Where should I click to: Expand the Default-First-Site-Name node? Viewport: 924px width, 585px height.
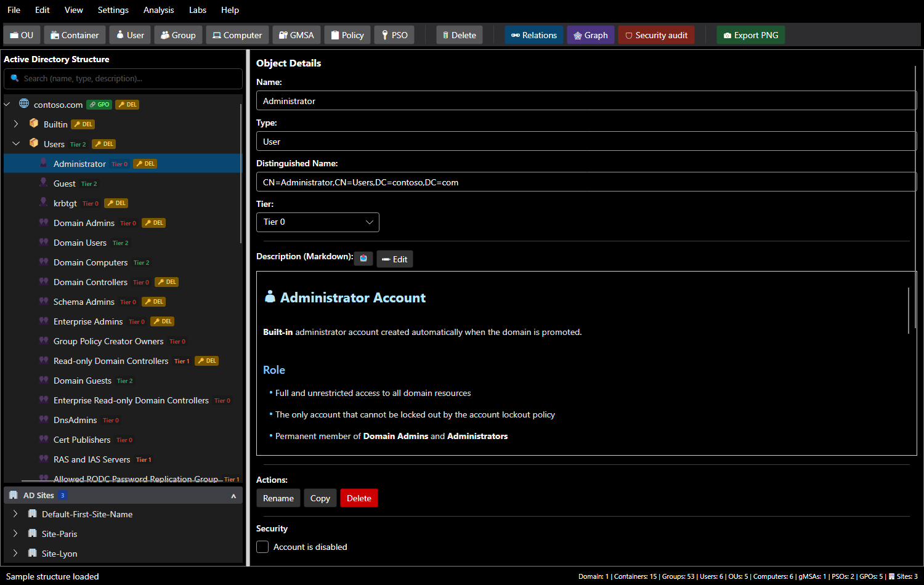point(15,514)
